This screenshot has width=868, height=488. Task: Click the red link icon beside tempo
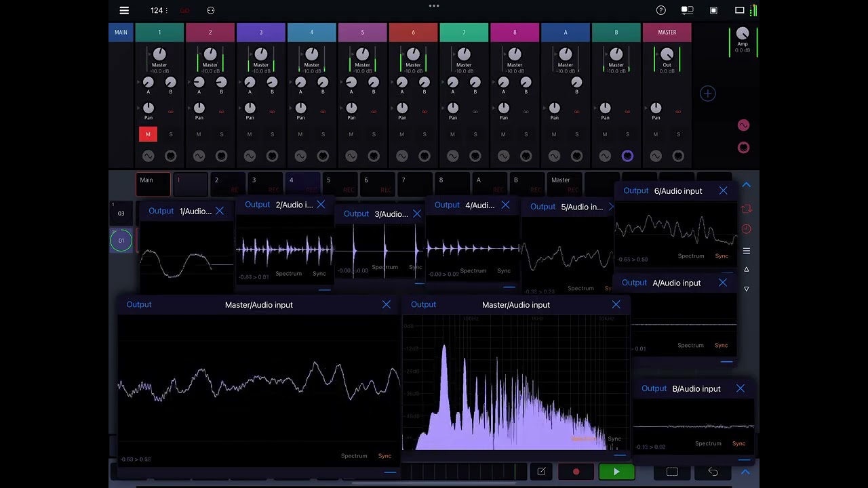tap(184, 11)
